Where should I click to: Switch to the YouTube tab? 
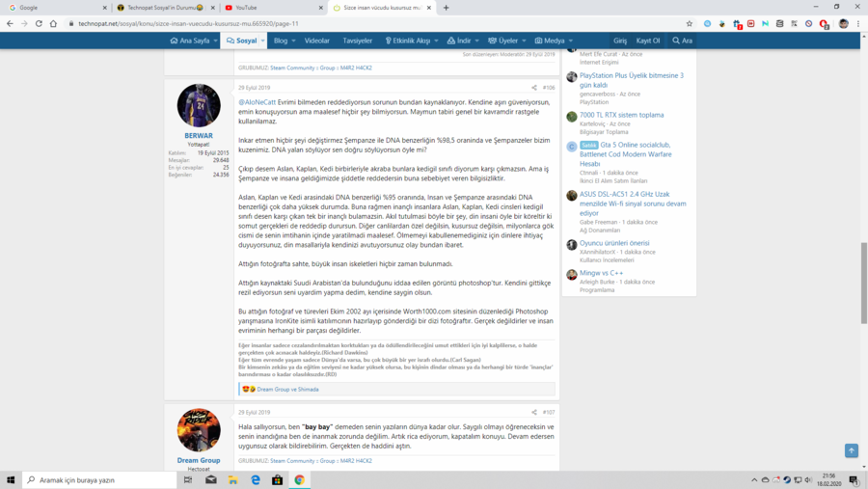tap(272, 8)
